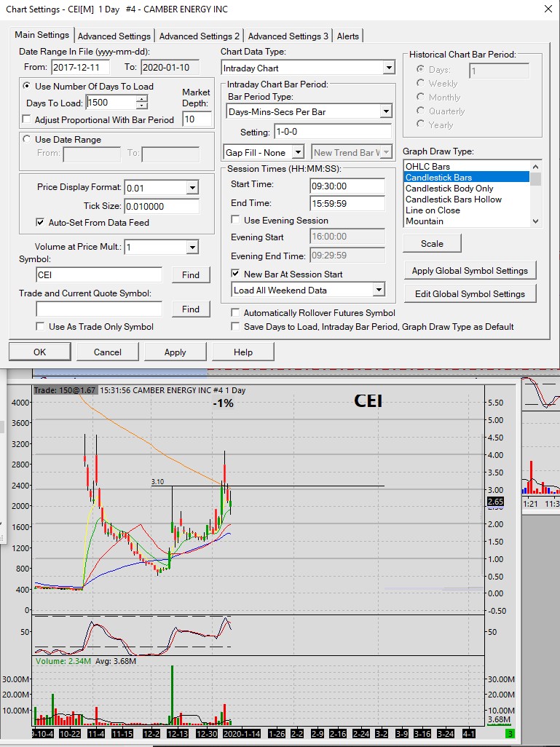Click the session End Time field
The height and width of the screenshot is (747, 560).
click(x=347, y=203)
